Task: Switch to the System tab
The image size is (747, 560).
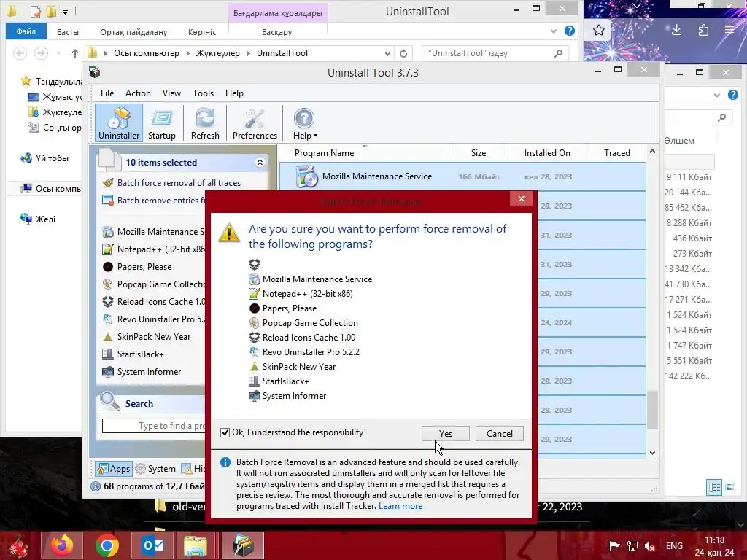Action: (156, 469)
